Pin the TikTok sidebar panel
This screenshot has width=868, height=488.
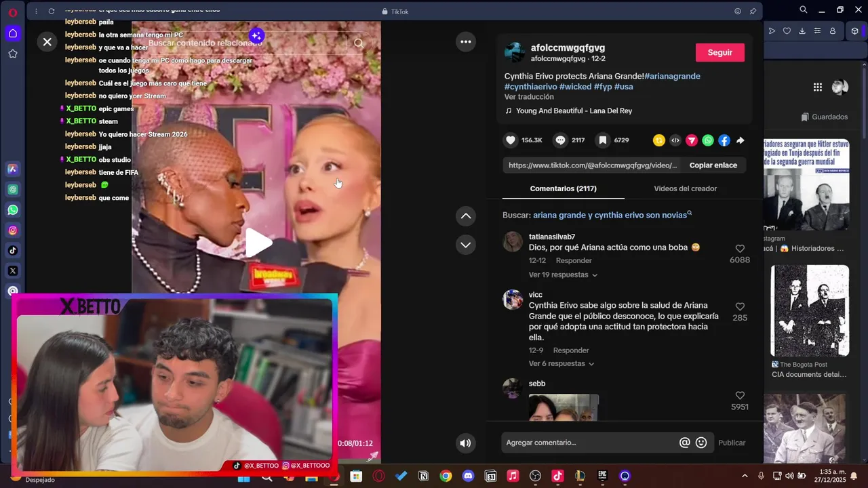753,11
